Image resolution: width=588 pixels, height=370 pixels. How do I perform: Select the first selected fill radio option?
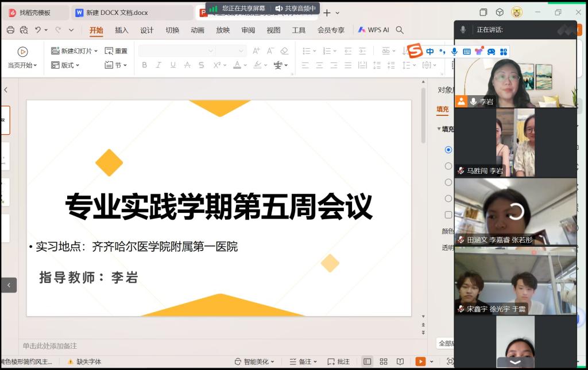point(448,150)
